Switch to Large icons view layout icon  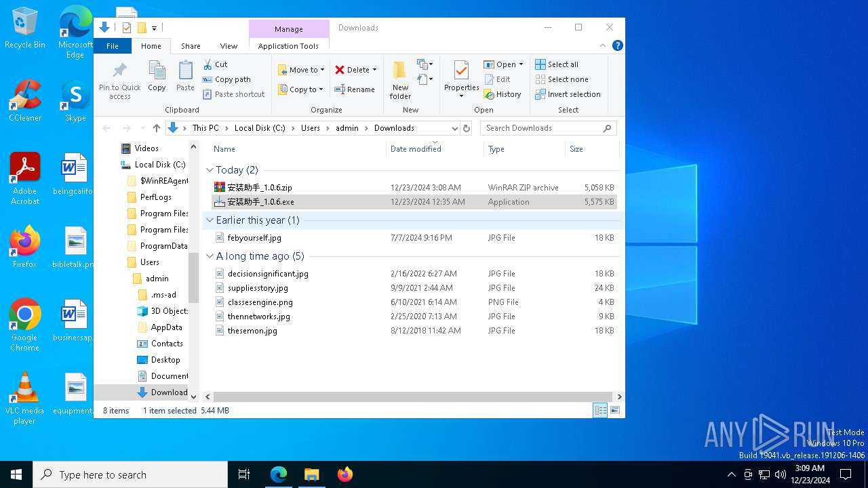(x=615, y=410)
